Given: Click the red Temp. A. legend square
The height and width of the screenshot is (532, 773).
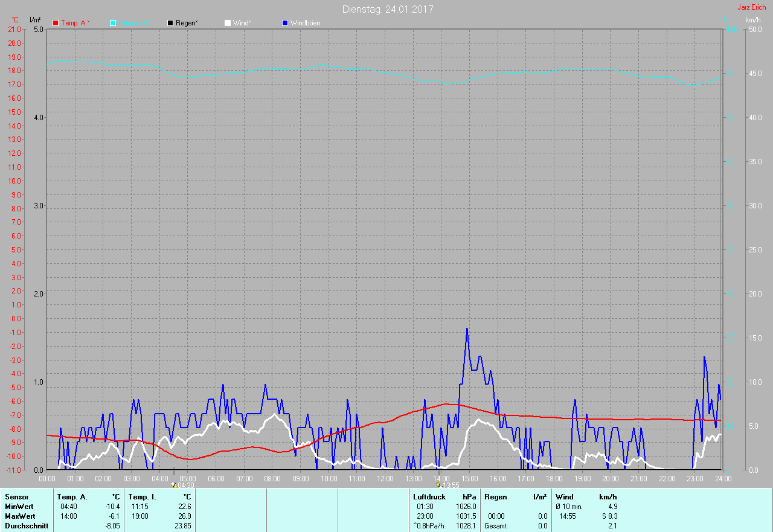Looking at the screenshot, I should coord(56,23).
